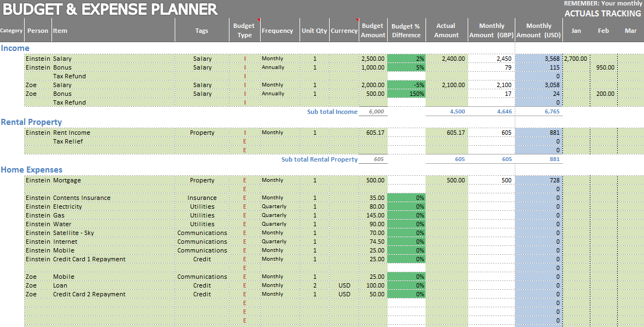
Task: Select the Mar column header
Action: coord(631,31)
